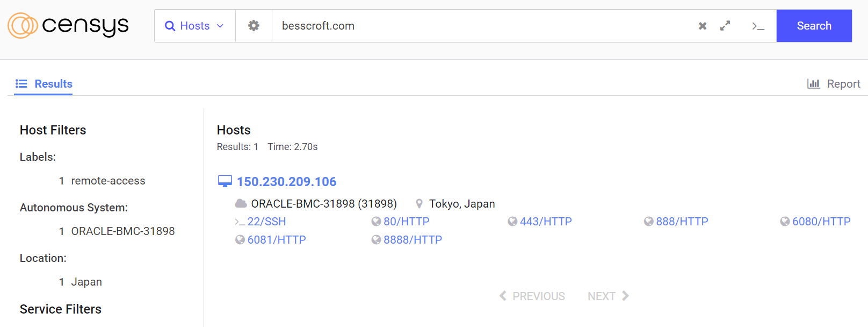
Task: Open host 150.230.209.106
Action: [286, 182]
